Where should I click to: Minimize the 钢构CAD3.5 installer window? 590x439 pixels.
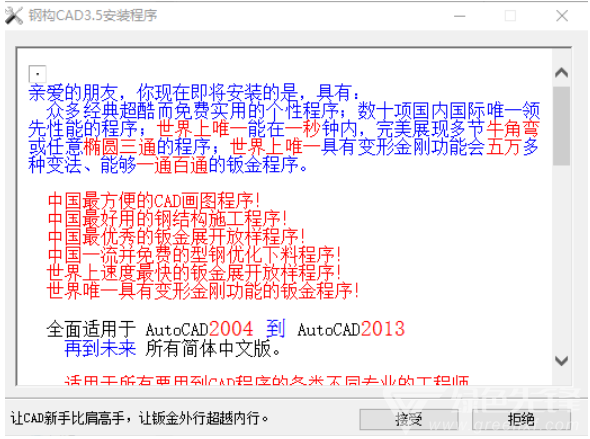point(459,16)
